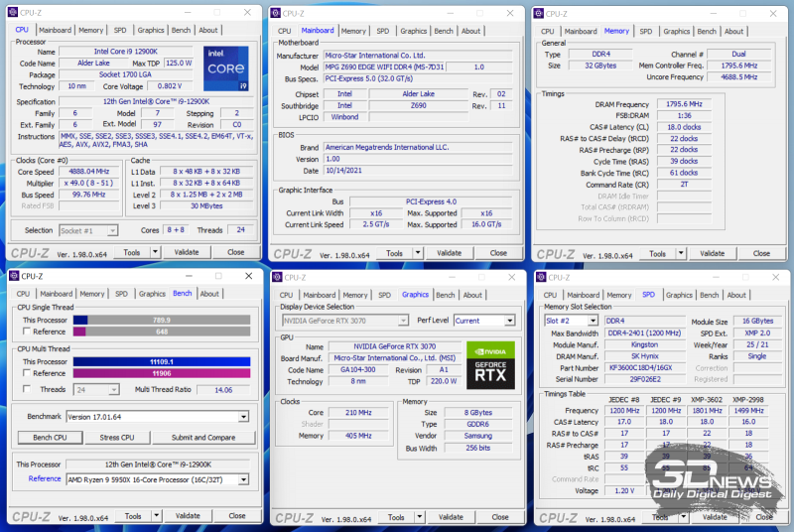
Task: Enable the Reference checkbox under CPU Single Thread
Action: click(x=26, y=332)
